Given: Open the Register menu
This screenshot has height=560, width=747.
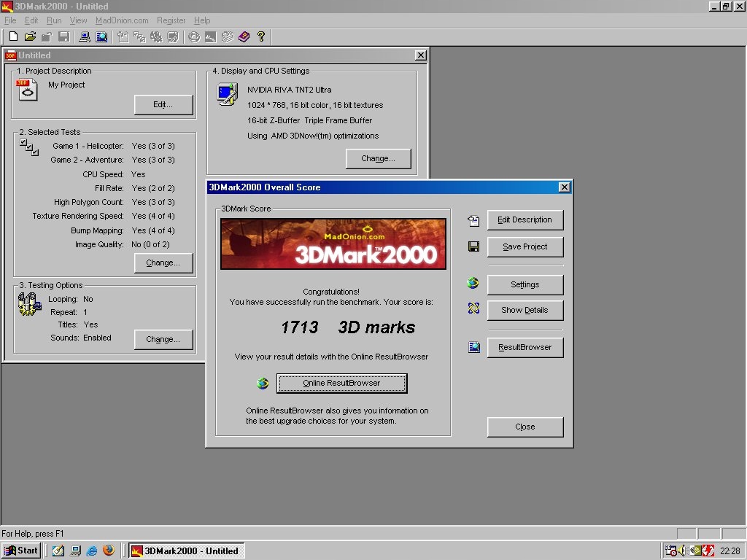Looking at the screenshot, I should click(x=171, y=20).
